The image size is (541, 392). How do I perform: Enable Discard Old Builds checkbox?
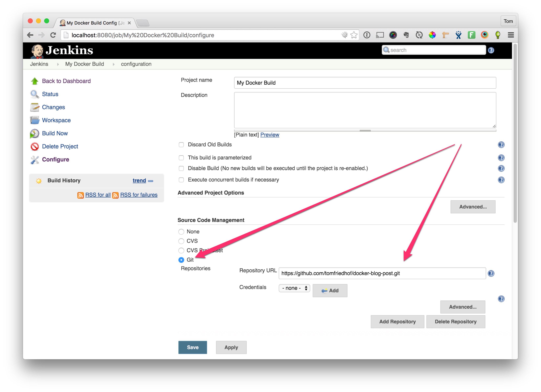click(181, 145)
